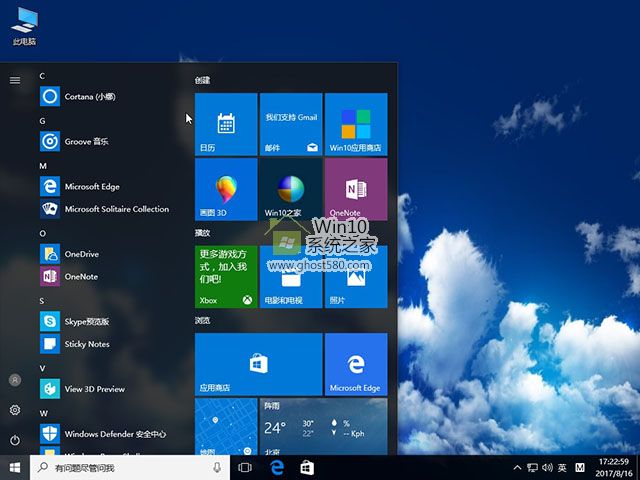Open the Win10 app store tile
This screenshot has width=640, height=480.
(x=356, y=124)
